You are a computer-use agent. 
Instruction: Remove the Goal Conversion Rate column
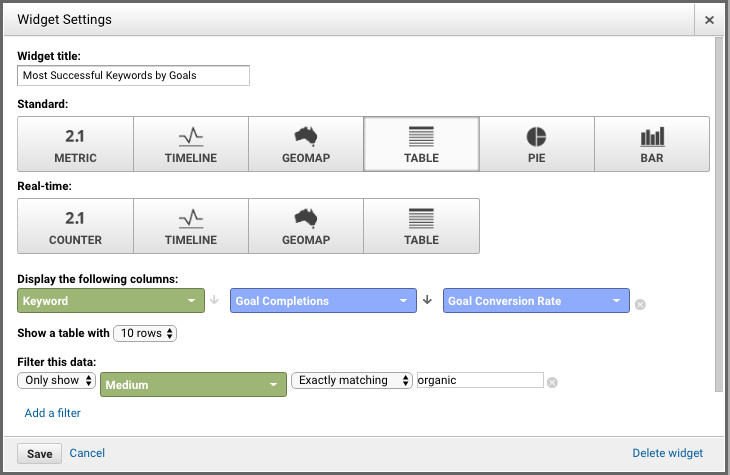pos(641,305)
